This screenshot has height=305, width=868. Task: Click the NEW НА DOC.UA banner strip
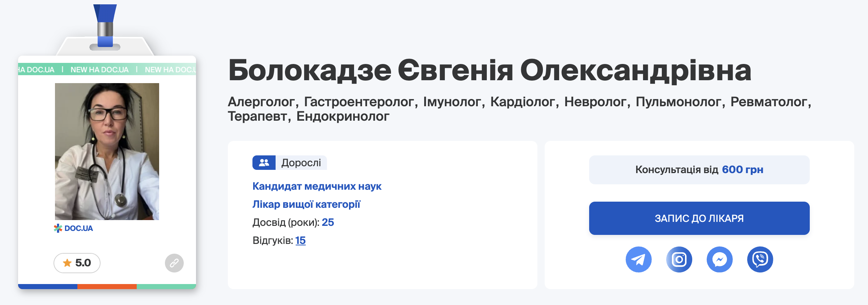point(107,69)
